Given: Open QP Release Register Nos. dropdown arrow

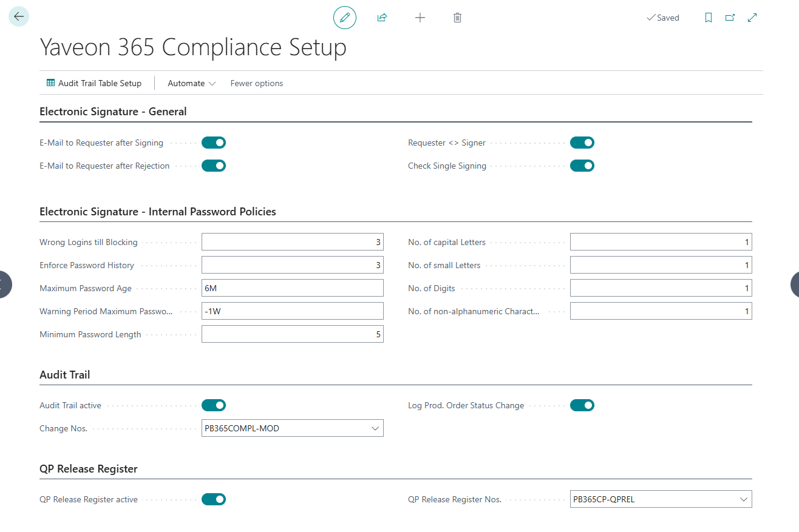Looking at the screenshot, I should click(743, 499).
